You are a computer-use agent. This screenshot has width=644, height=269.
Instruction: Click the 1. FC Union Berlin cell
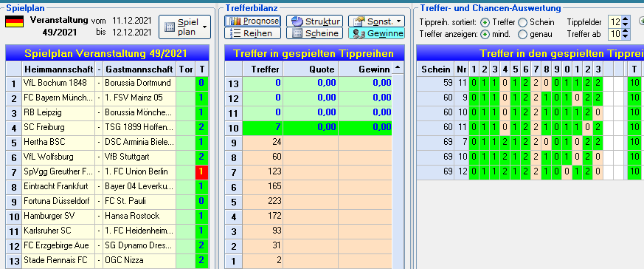point(139,172)
